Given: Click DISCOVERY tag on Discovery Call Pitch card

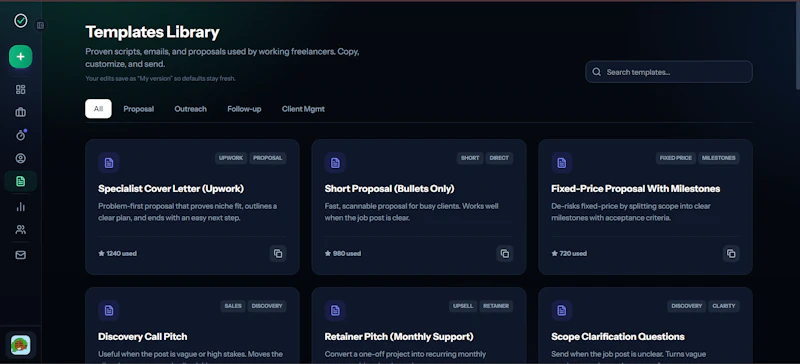Looking at the screenshot, I should [267, 306].
